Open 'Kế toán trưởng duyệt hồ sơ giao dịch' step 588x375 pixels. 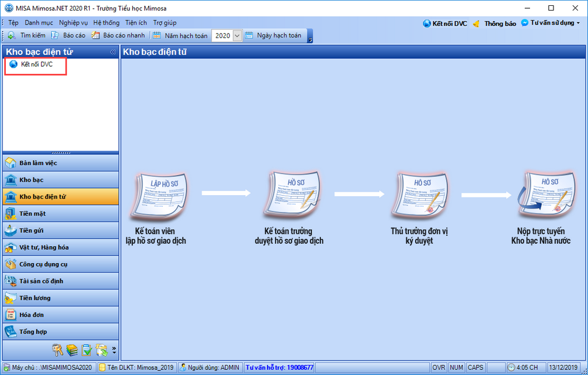click(289, 208)
